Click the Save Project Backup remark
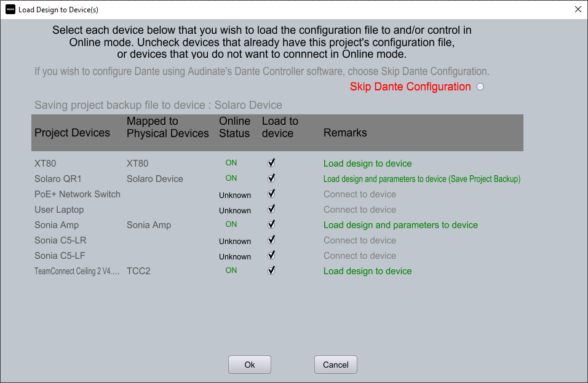This screenshot has height=383, width=588. pyautogui.click(x=422, y=179)
